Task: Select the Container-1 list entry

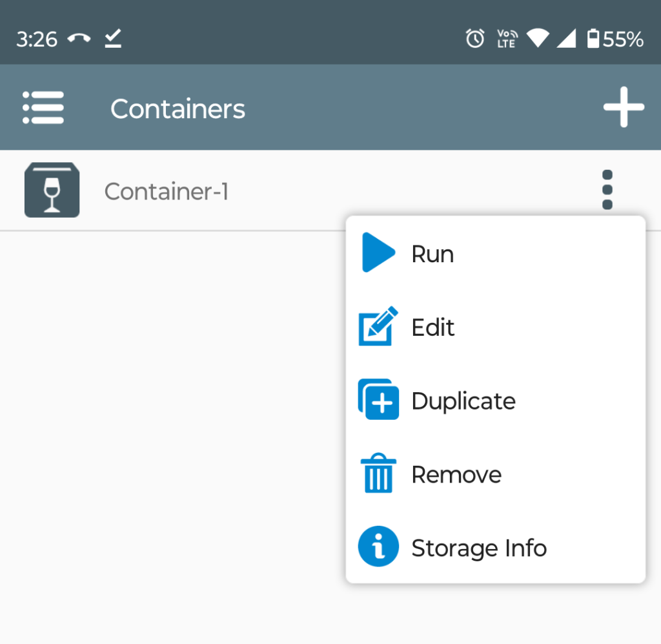Action: pyautogui.click(x=166, y=189)
